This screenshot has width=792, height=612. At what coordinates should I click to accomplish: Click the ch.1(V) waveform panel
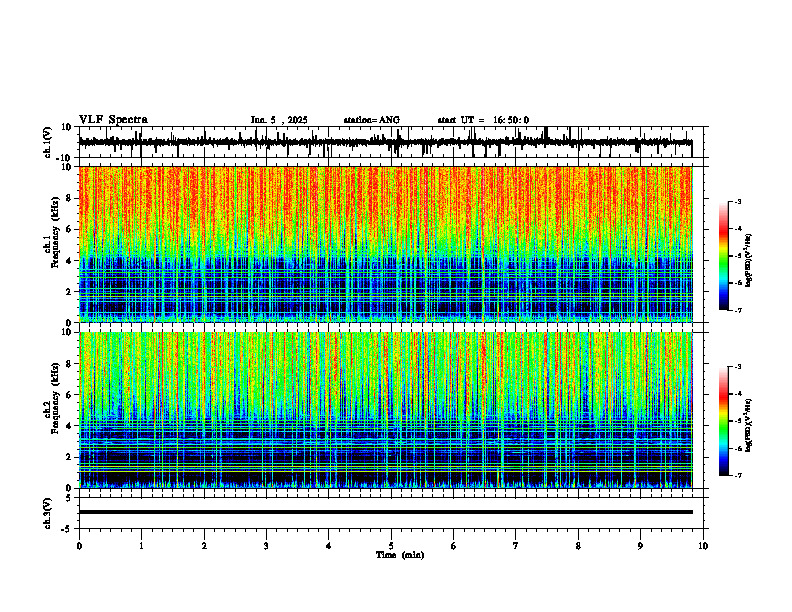[x=393, y=142]
